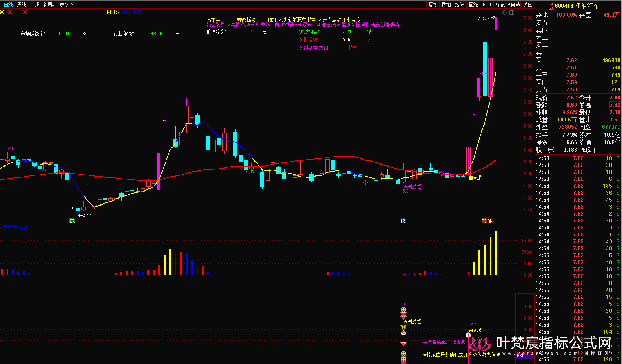Select the 日线 daily chart tab
The width and height of the screenshot is (622, 364).
point(8,5)
